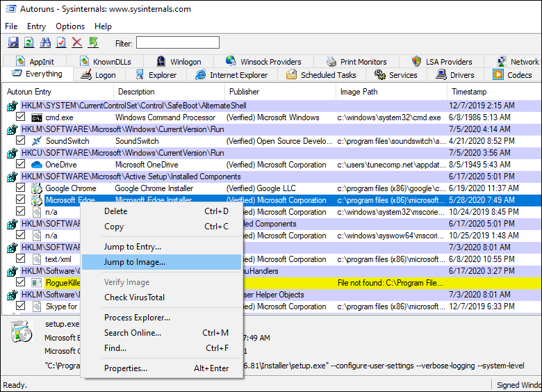Click the Google Chrome installer icon
The width and height of the screenshot is (542, 392).
tap(37, 188)
